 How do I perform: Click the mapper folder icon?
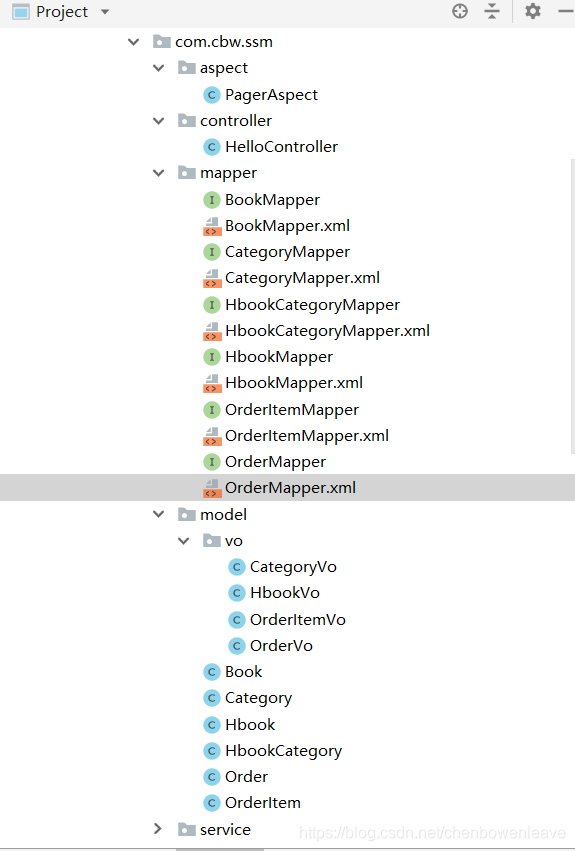click(x=186, y=173)
